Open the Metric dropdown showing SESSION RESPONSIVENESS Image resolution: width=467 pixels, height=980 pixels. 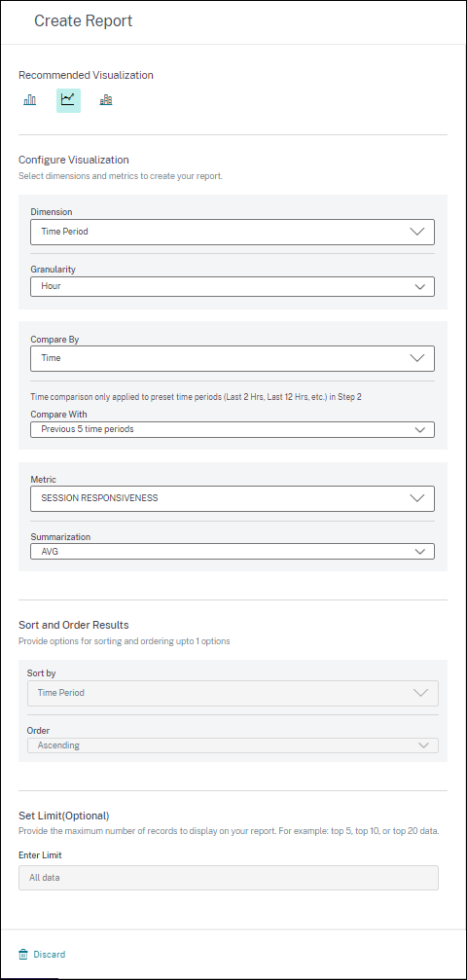233,498
